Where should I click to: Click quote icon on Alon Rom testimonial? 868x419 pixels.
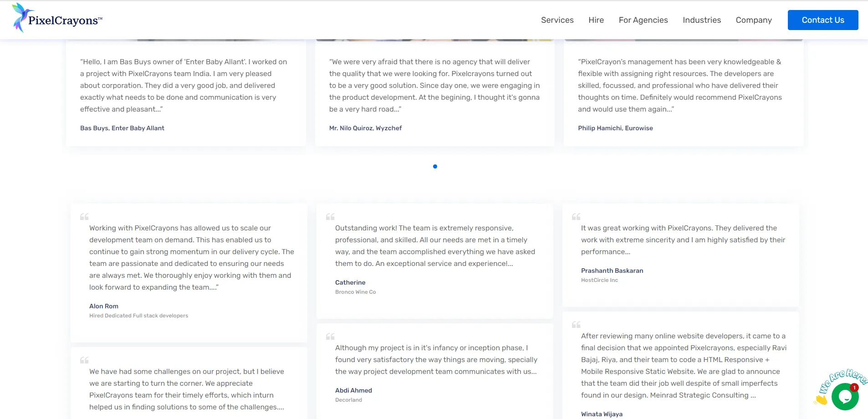pyautogui.click(x=84, y=217)
